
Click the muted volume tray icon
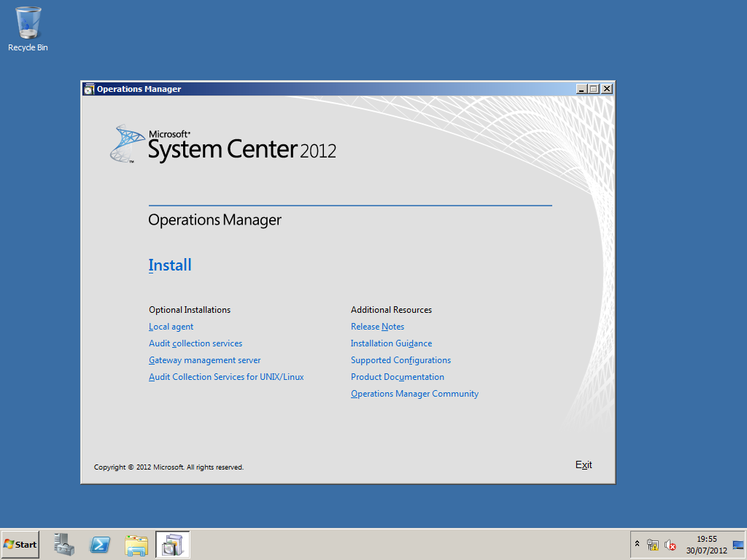(x=670, y=544)
